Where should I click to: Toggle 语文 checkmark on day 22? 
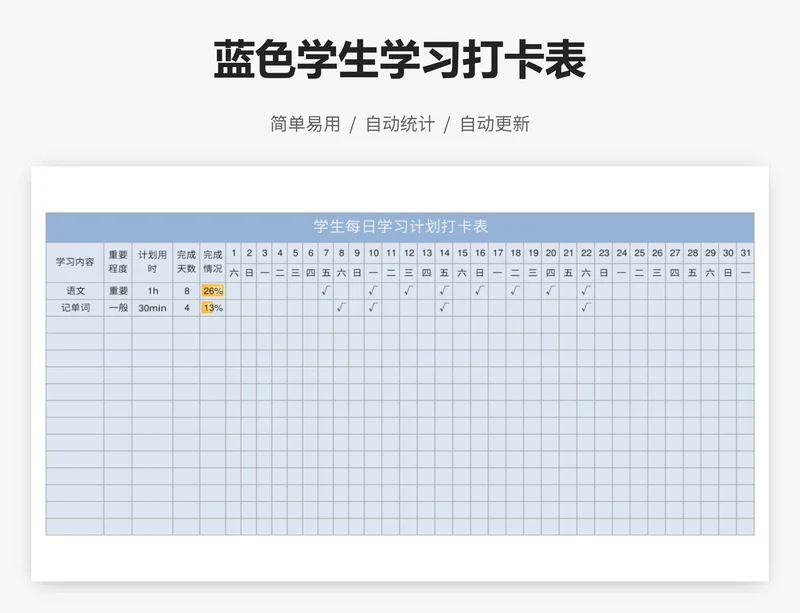(x=586, y=291)
